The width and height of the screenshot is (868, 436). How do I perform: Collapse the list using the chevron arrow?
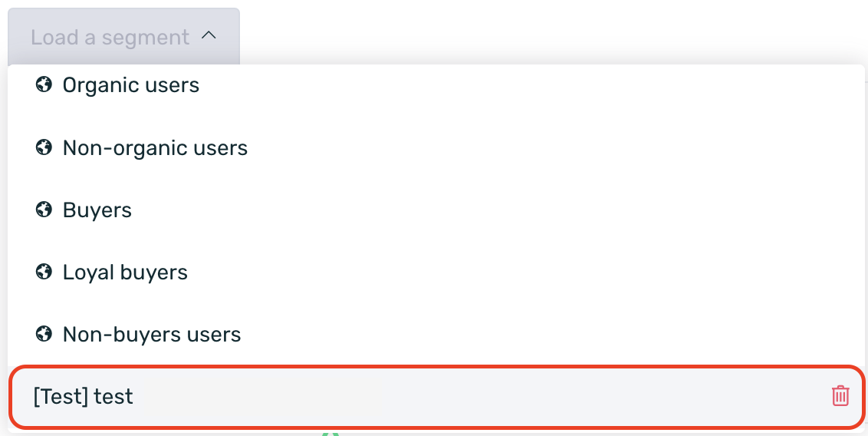pyautogui.click(x=209, y=36)
